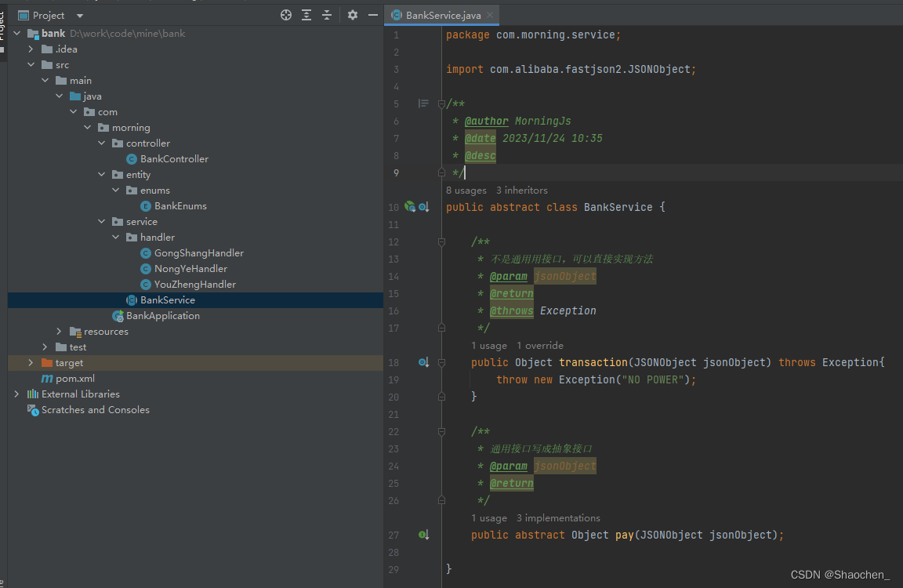Select GongShangHandler class in tree

tap(198, 252)
